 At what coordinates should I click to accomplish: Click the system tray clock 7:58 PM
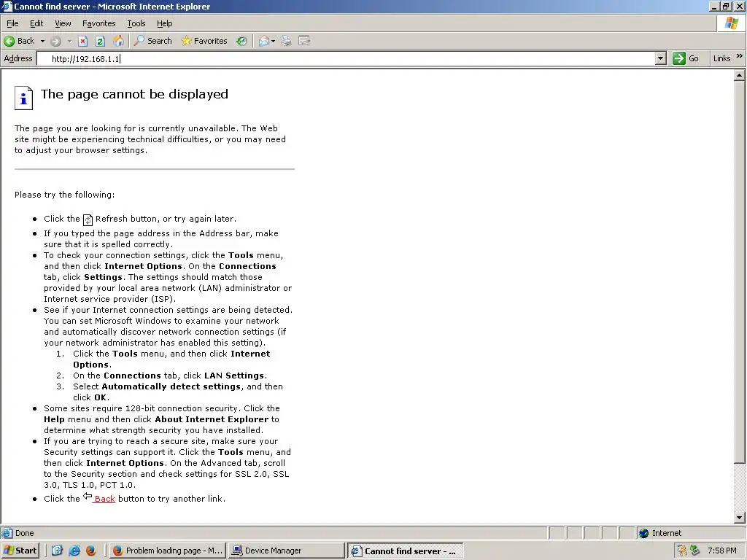pyautogui.click(x=721, y=551)
